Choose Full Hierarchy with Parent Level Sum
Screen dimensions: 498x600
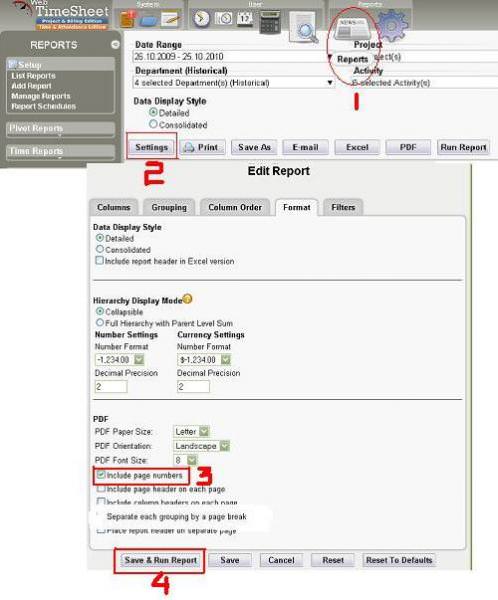pyautogui.click(x=100, y=322)
